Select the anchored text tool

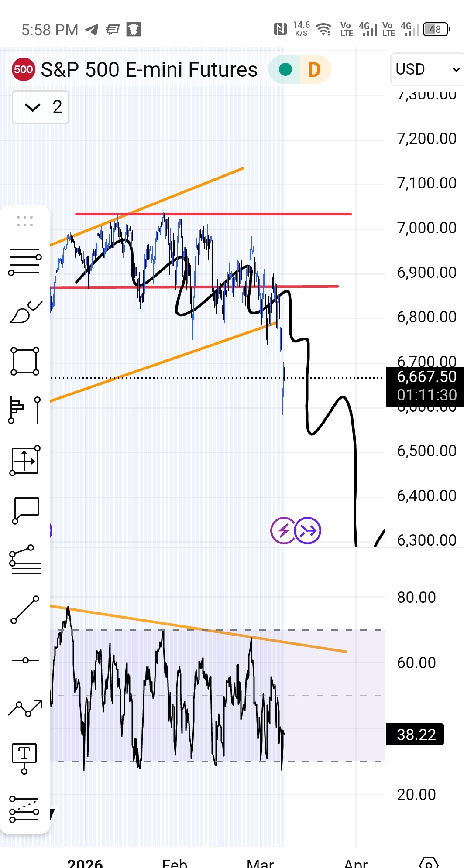pos(24,759)
